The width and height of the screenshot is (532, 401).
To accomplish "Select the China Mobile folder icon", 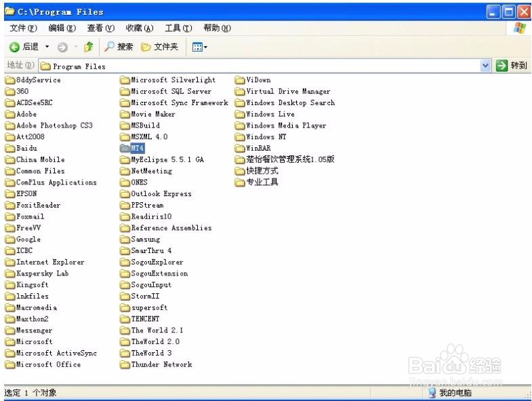I will coord(10,159).
